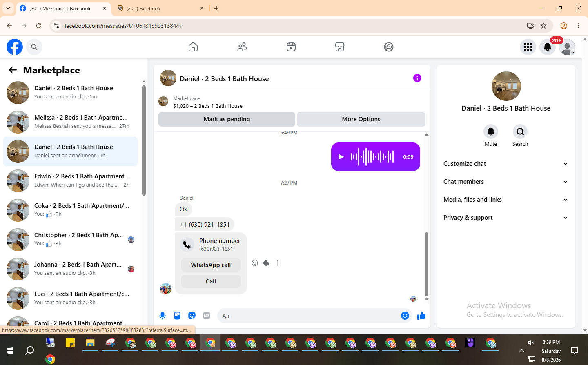Open a new browser tab

pyautogui.click(x=216, y=8)
